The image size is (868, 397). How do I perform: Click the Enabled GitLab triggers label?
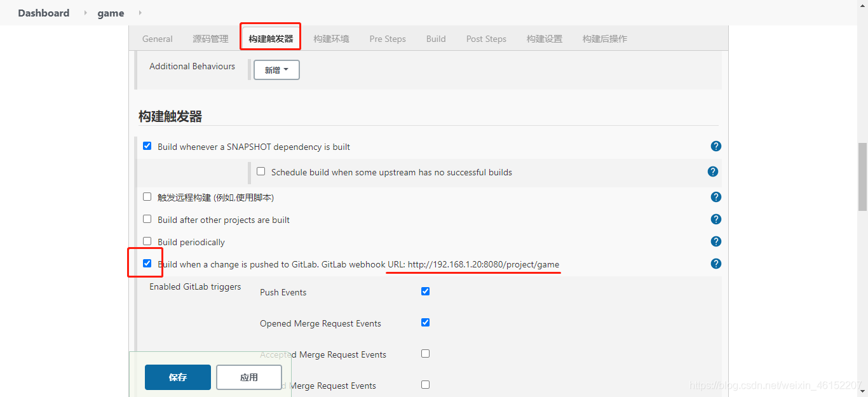point(195,286)
